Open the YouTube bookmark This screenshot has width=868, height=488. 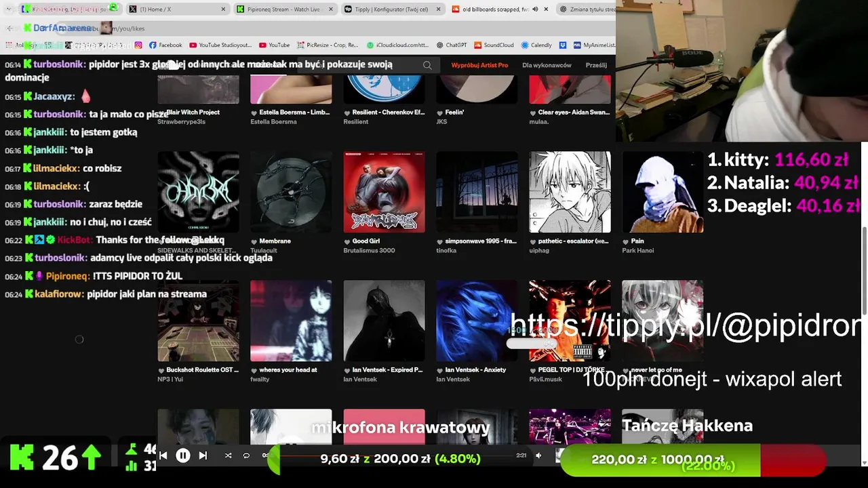(x=274, y=45)
